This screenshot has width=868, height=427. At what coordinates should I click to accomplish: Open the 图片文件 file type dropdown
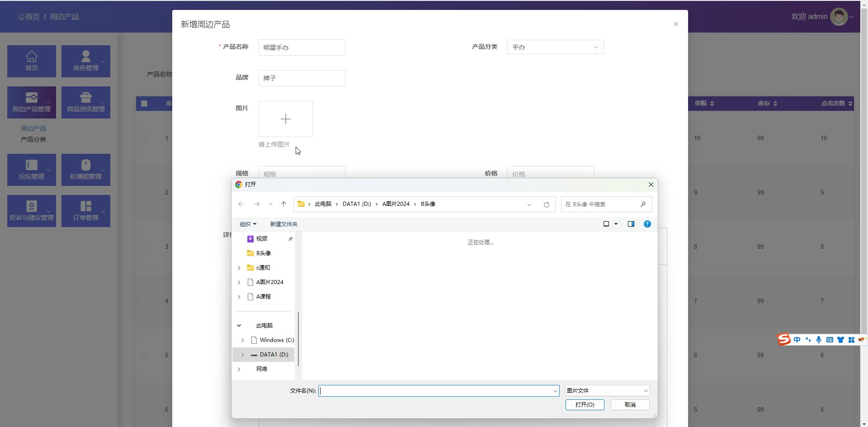pos(607,390)
